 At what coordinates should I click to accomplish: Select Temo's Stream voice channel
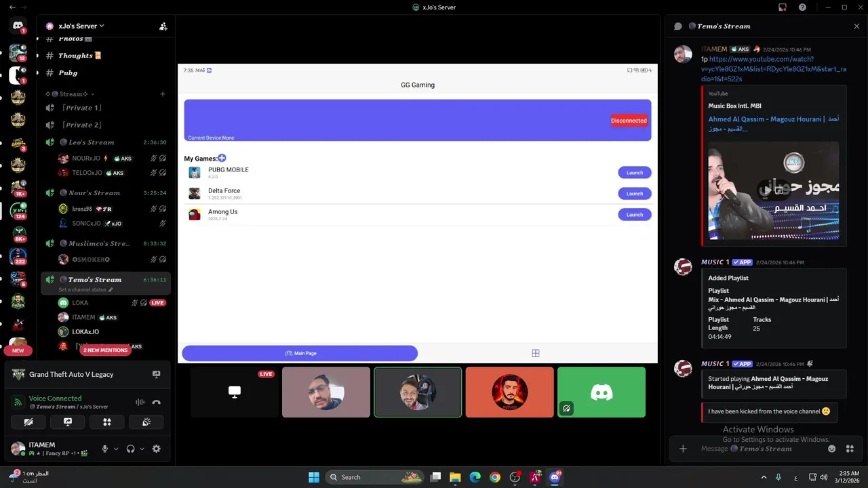tap(105, 279)
